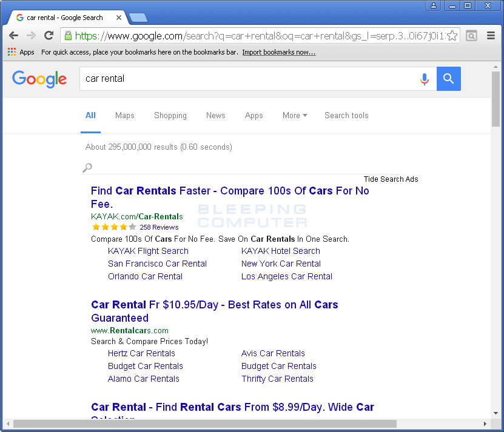Switch to the Shopping tab
Image resolution: width=504 pixels, height=432 pixels.
[x=170, y=115]
